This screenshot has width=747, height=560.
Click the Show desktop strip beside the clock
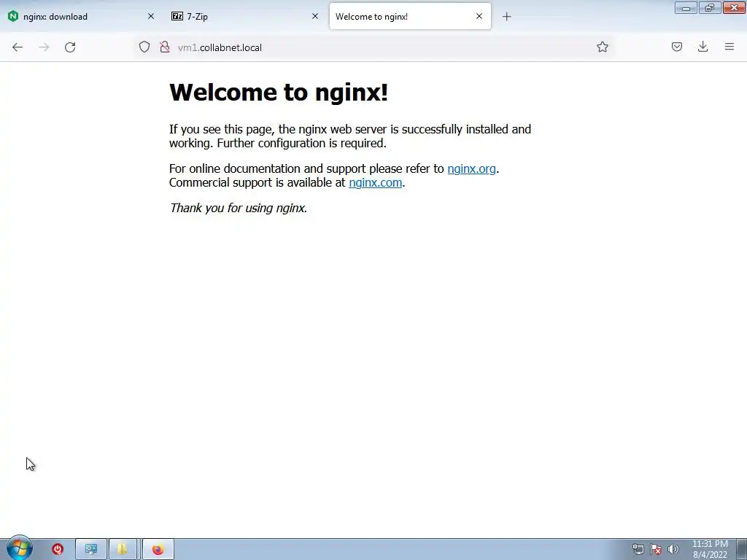pos(742,549)
